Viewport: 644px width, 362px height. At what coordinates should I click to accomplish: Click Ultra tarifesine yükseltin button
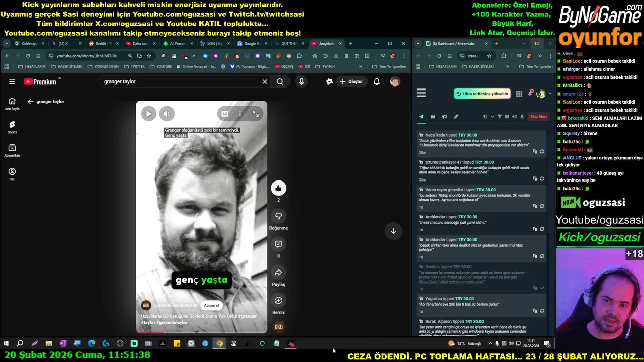coord(482,94)
